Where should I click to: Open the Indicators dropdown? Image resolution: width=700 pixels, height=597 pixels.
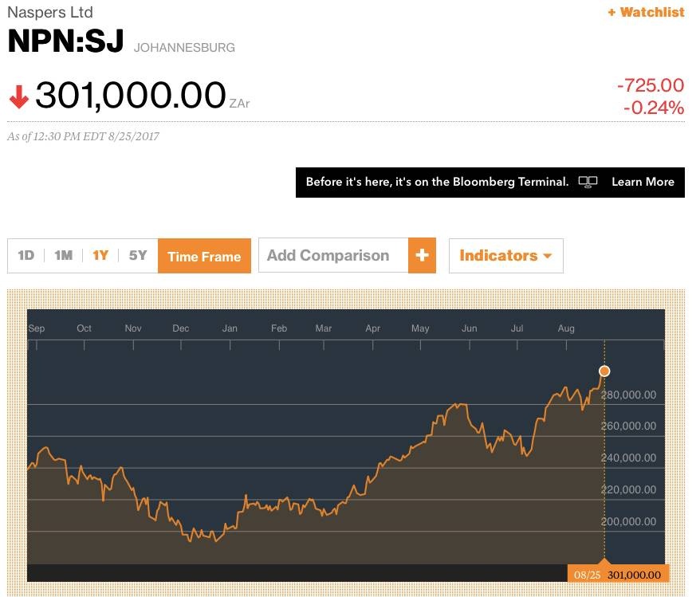click(505, 256)
